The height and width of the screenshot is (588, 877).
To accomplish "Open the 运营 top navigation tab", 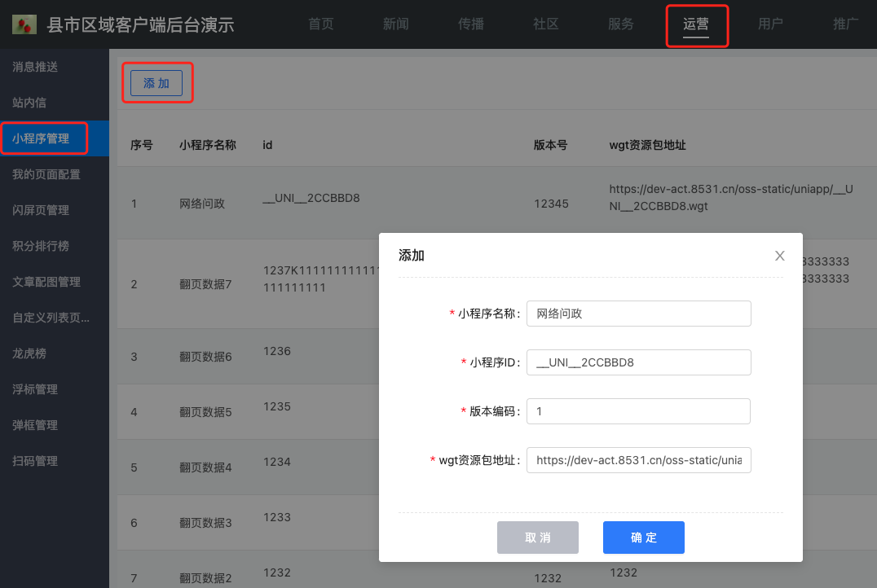I will click(695, 24).
